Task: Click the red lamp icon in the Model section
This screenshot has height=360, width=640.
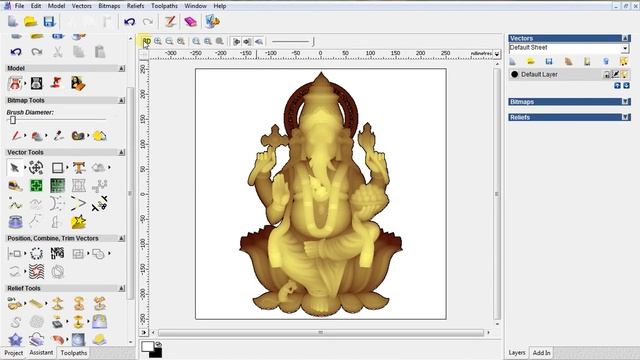Action: pos(57,83)
